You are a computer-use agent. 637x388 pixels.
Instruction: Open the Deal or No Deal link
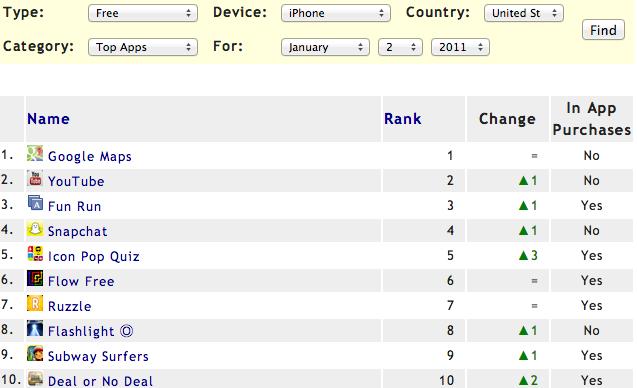coord(100,381)
